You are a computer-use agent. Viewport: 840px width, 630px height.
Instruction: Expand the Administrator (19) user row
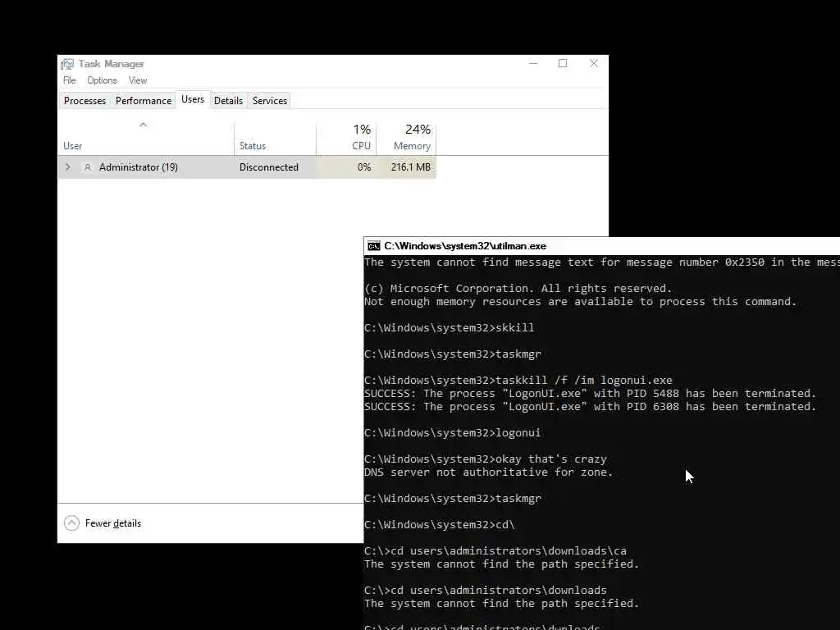click(x=68, y=167)
